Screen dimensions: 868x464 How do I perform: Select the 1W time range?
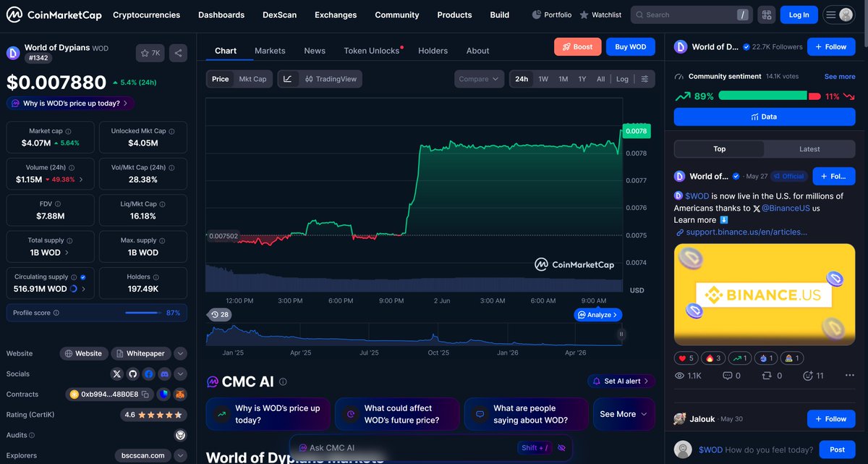point(543,79)
